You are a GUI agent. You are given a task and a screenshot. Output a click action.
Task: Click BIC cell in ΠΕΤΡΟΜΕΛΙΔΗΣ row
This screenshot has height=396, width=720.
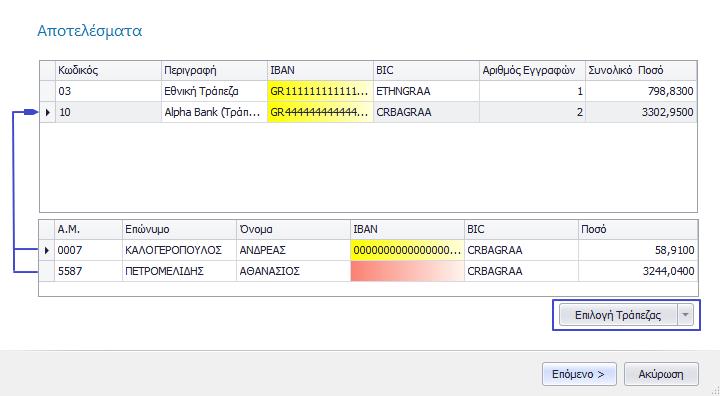[x=521, y=271]
